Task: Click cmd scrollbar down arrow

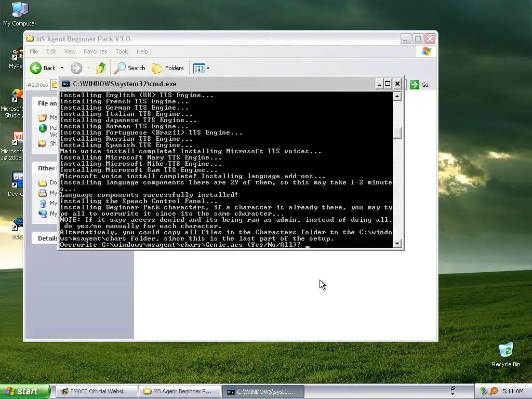Action: click(397, 243)
